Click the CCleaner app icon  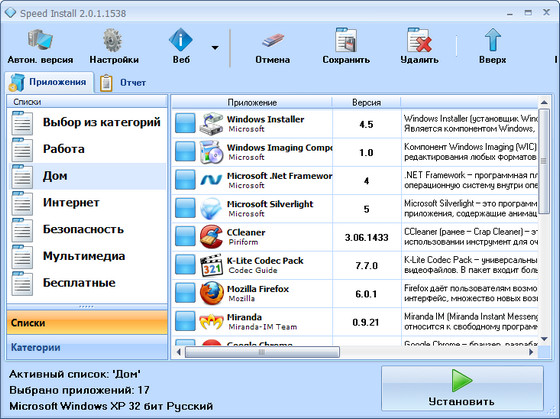click(211, 236)
